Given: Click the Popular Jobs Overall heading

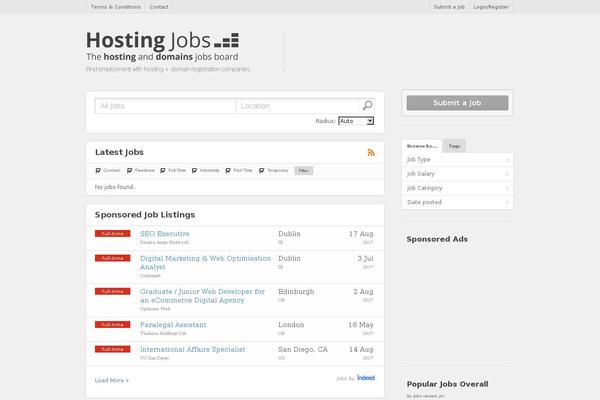Looking at the screenshot, I should pos(447,384).
